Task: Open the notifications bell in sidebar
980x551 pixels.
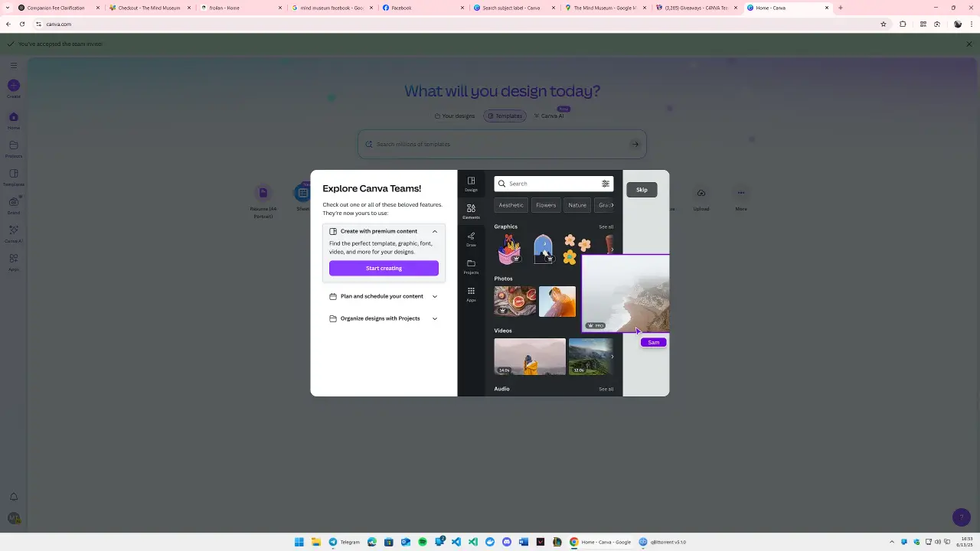Action: pyautogui.click(x=14, y=497)
